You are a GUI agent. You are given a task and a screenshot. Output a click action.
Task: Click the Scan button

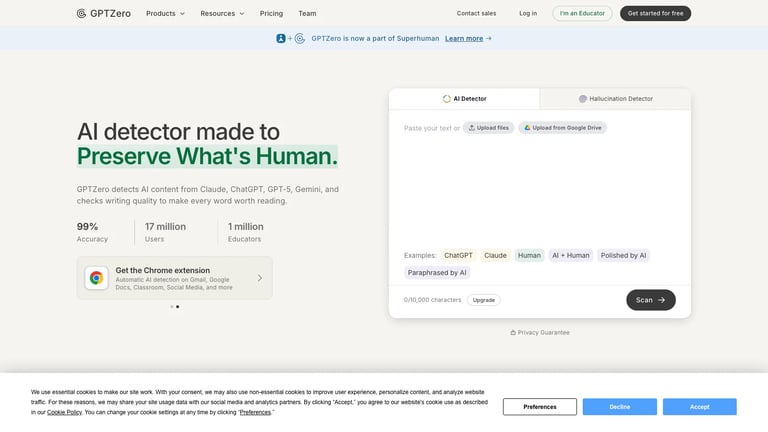(x=650, y=300)
